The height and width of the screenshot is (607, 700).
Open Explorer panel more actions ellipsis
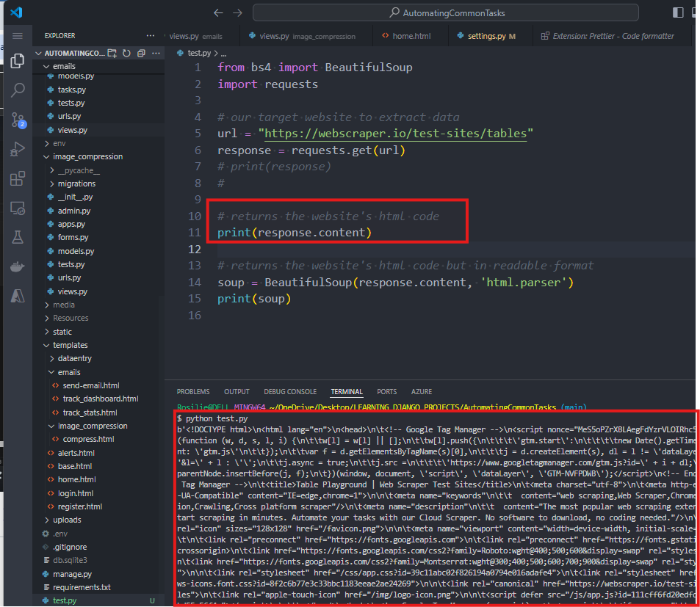point(151,36)
